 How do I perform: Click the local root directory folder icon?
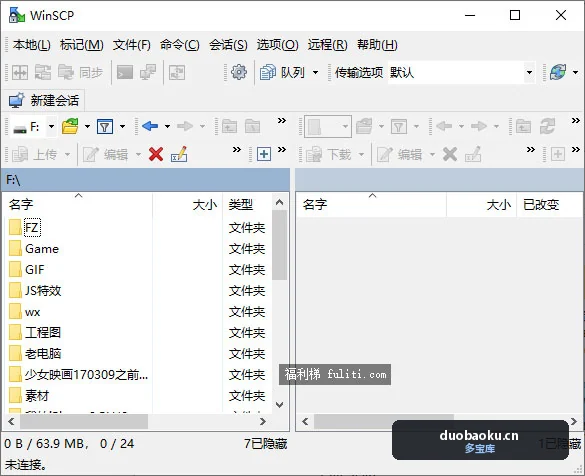253,126
